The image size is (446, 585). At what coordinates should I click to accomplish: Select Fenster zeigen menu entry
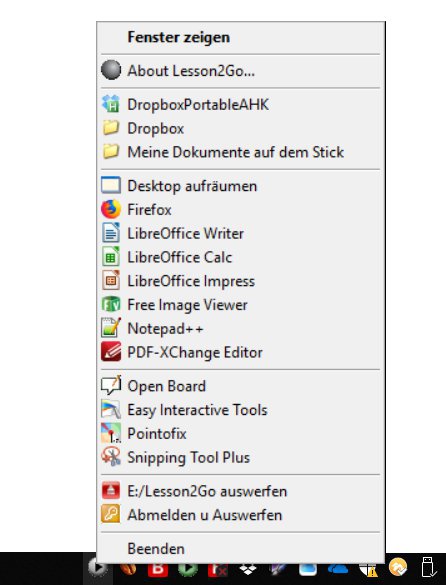(241, 37)
